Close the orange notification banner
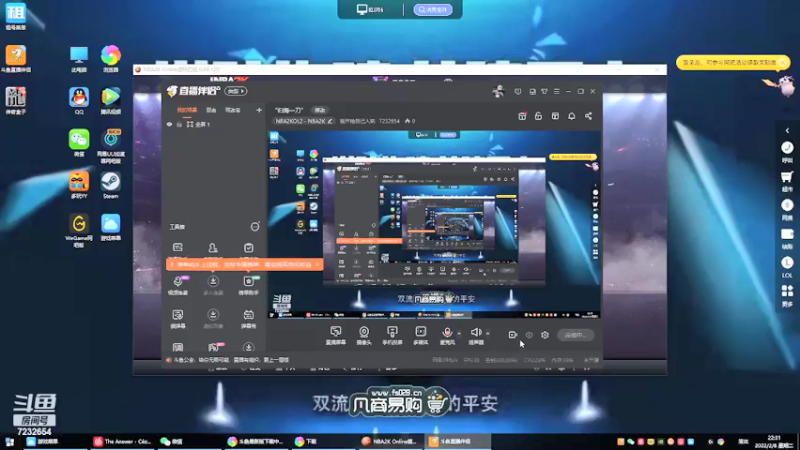 tap(317, 265)
